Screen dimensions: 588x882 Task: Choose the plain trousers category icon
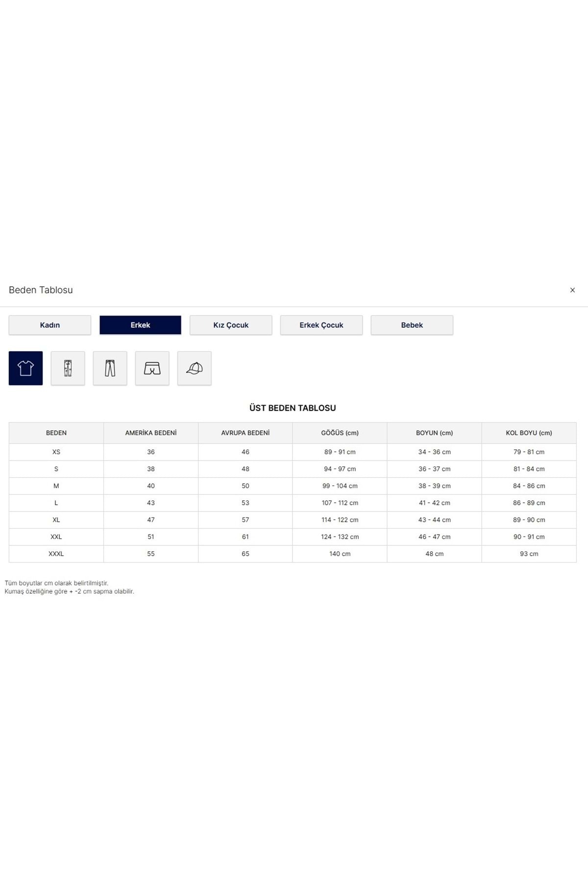pos(110,368)
